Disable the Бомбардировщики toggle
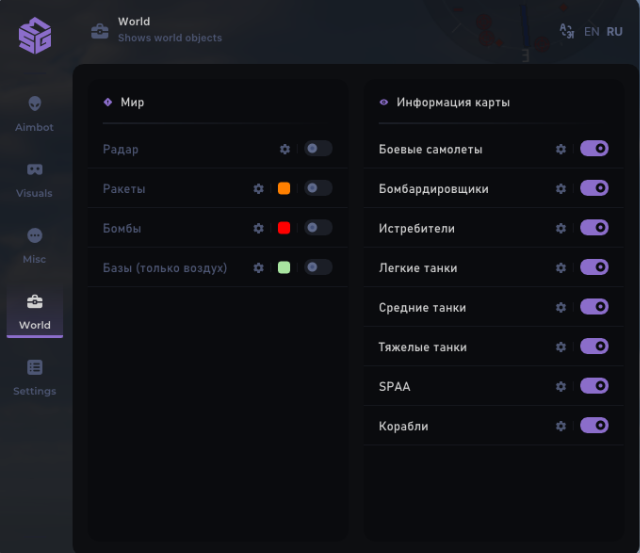Screen dimensions: 640x553 click(x=594, y=188)
